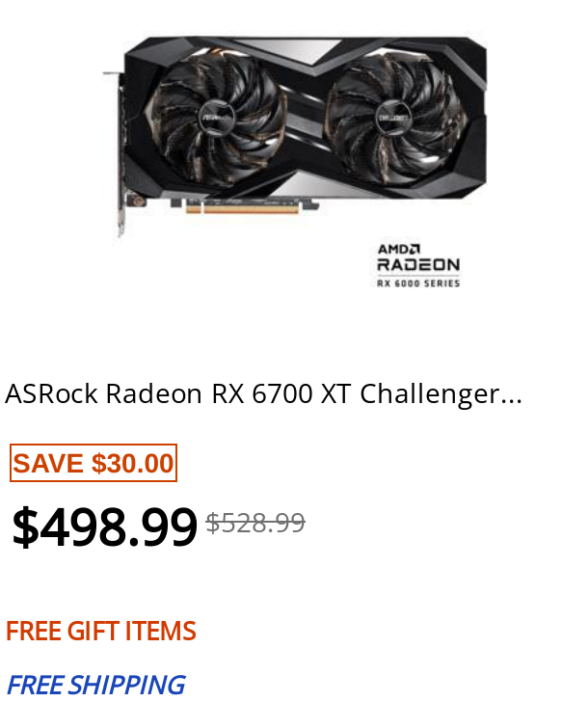The height and width of the screenshot is (702, 588).
Task: Open ASRock Radeon RX 6700 XT Challenger link
Action: pos(263,394)
